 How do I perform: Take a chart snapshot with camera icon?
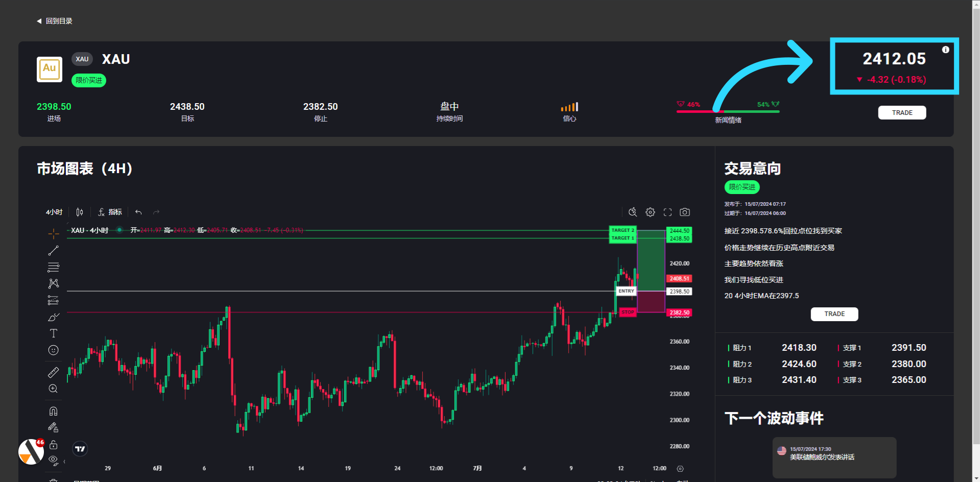coord(685,212)
